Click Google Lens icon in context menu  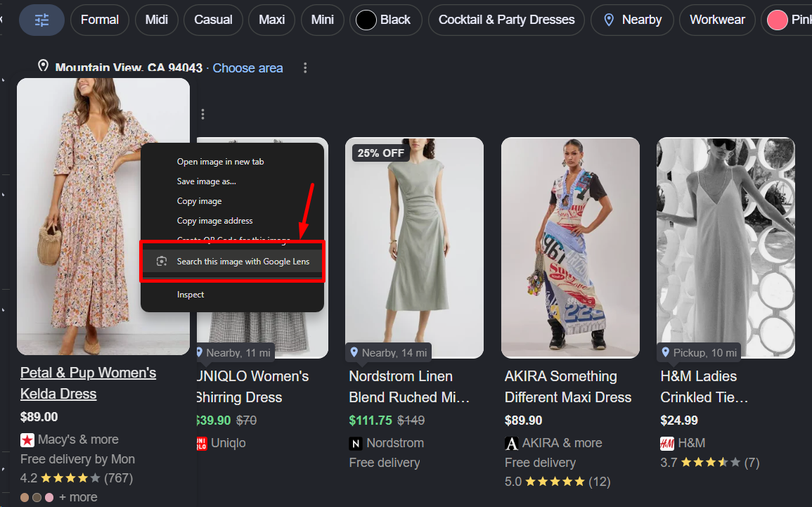coord(162,262)
